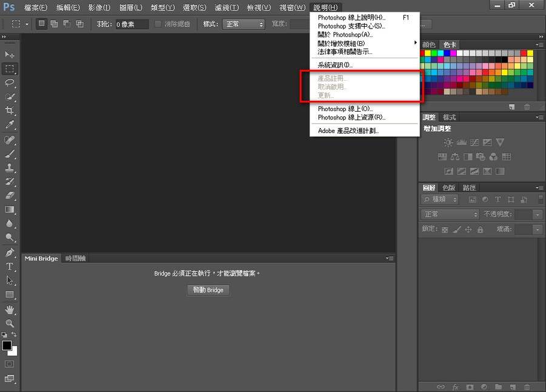Select the Clone Stamp tool

pyautogui.click(x=9, y=167)
